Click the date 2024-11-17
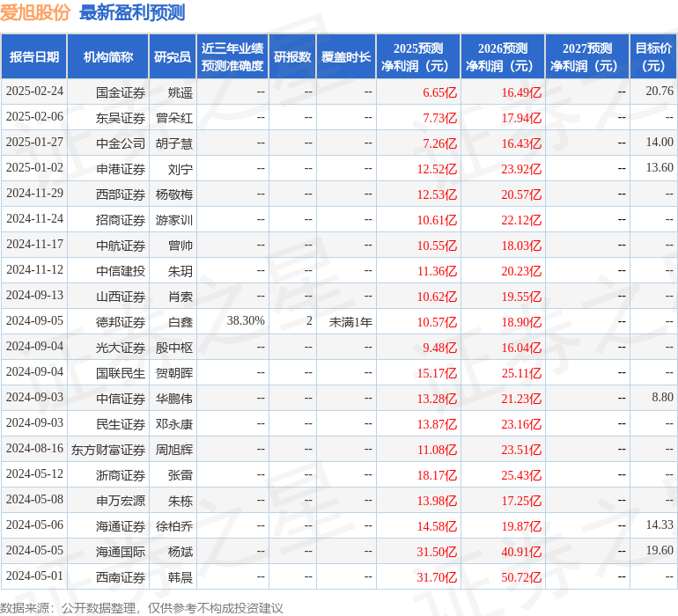Viewport: 678px width, 616px height. tap(34, 245)
